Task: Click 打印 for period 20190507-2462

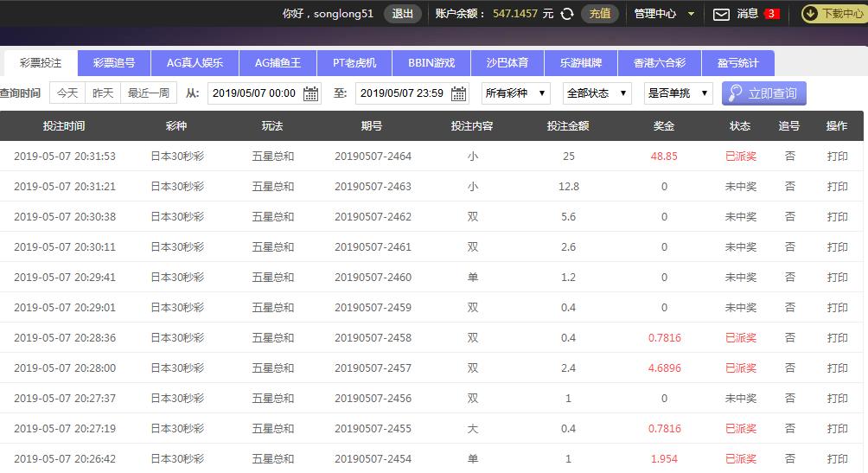Action: [x=837, y=216]
